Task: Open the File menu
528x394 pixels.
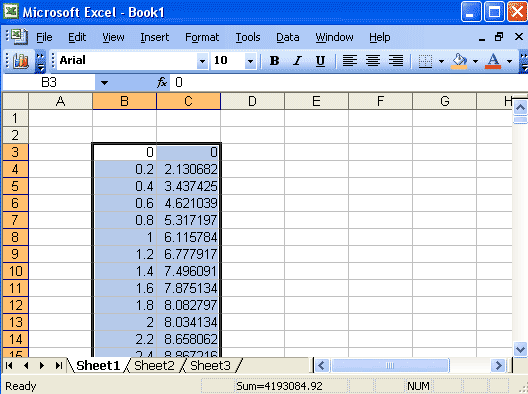Action: click(44, 37)
